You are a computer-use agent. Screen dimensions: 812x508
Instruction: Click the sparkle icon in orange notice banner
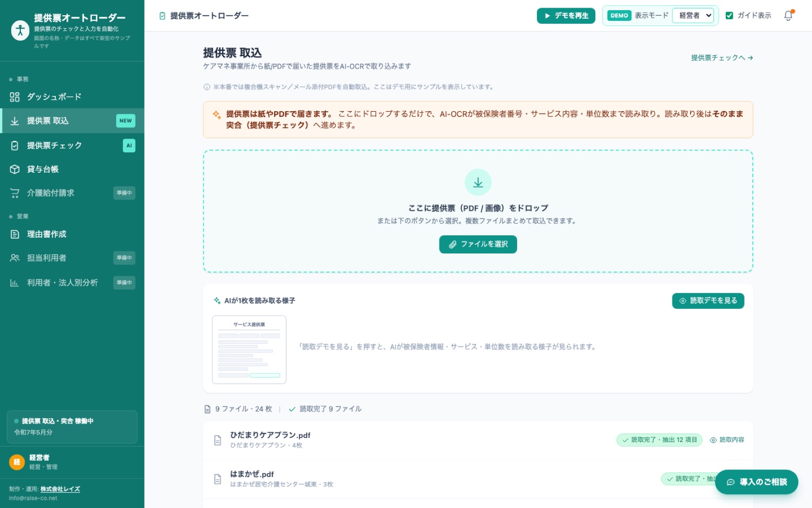tap(217, 115)
